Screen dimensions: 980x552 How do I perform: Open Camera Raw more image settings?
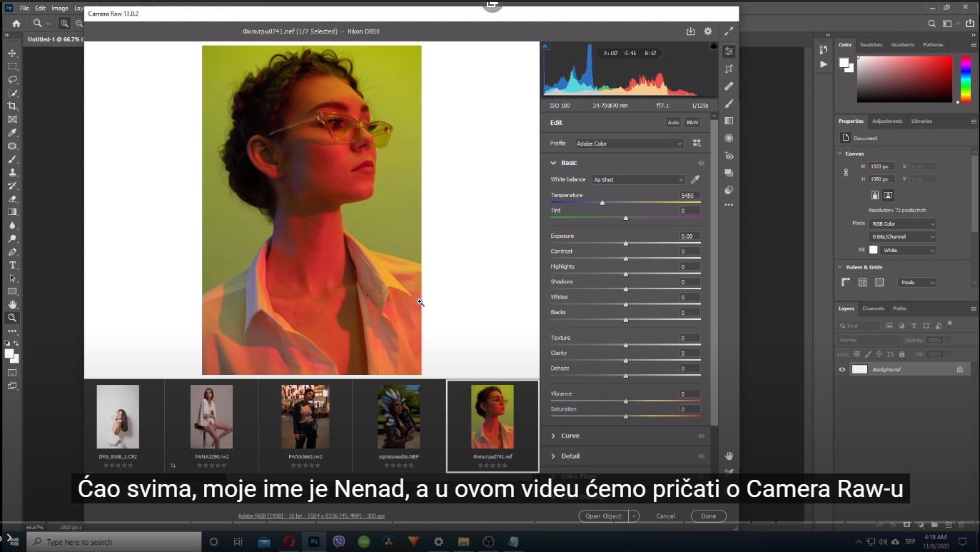click(729, 205)
